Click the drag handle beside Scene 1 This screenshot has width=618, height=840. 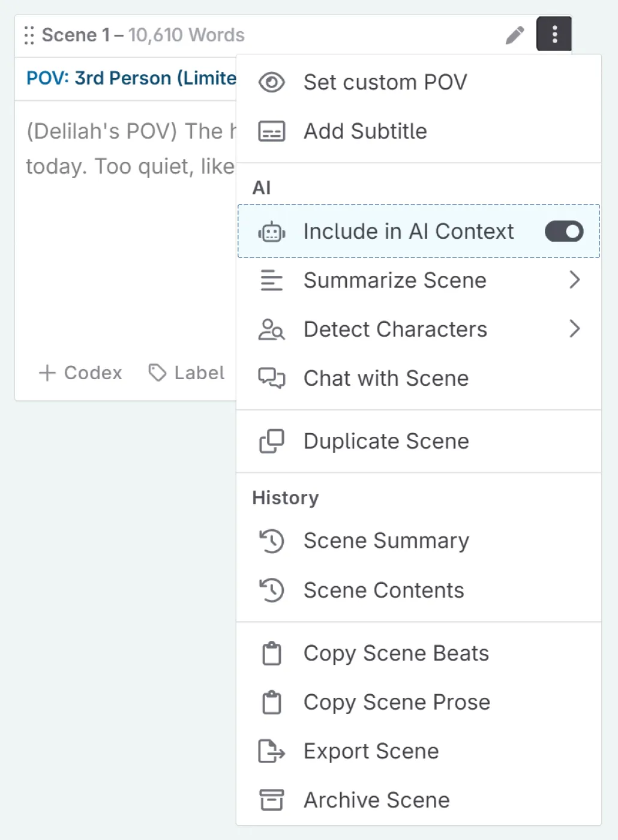29,35
